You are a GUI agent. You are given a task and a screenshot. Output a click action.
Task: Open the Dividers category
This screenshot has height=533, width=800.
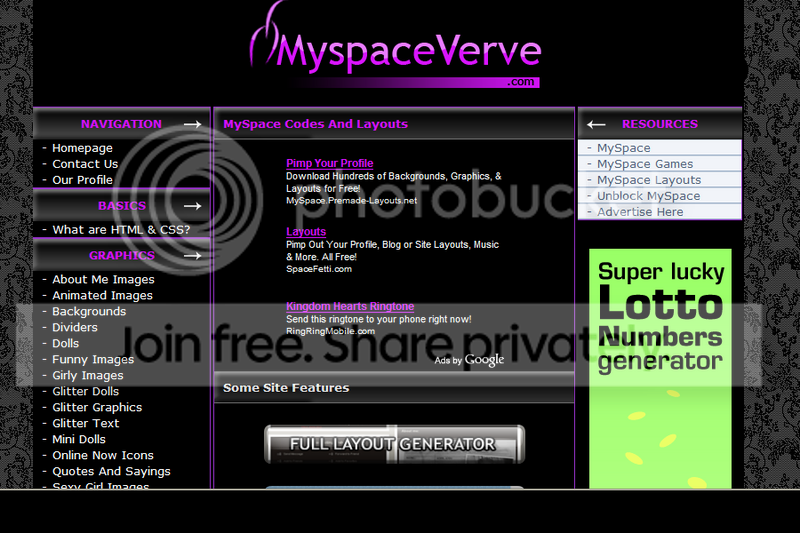click(x=74, y=327)
